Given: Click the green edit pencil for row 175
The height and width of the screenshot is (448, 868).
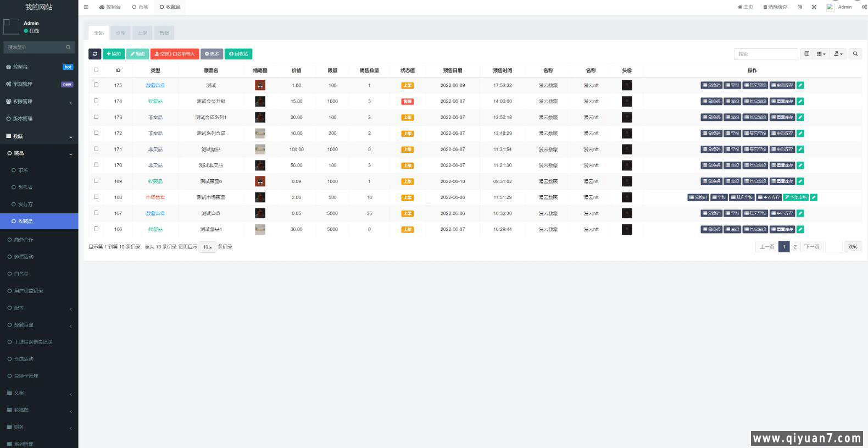Looking at the screenshot, I should tap(800, 85).
